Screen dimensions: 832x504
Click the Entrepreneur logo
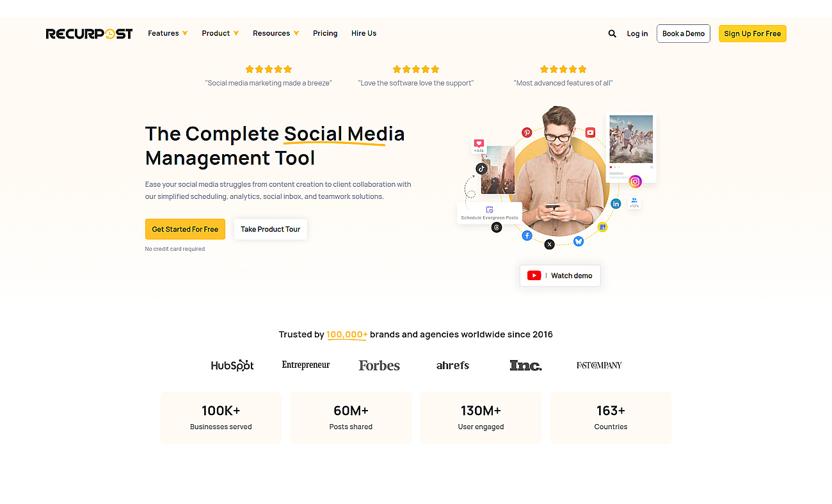point(306,365)
